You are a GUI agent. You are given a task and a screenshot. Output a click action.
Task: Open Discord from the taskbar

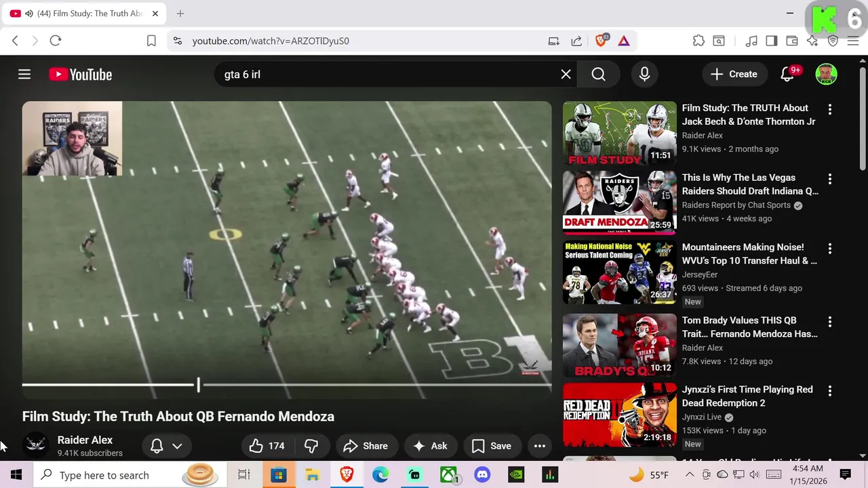(x=482, y=475)
